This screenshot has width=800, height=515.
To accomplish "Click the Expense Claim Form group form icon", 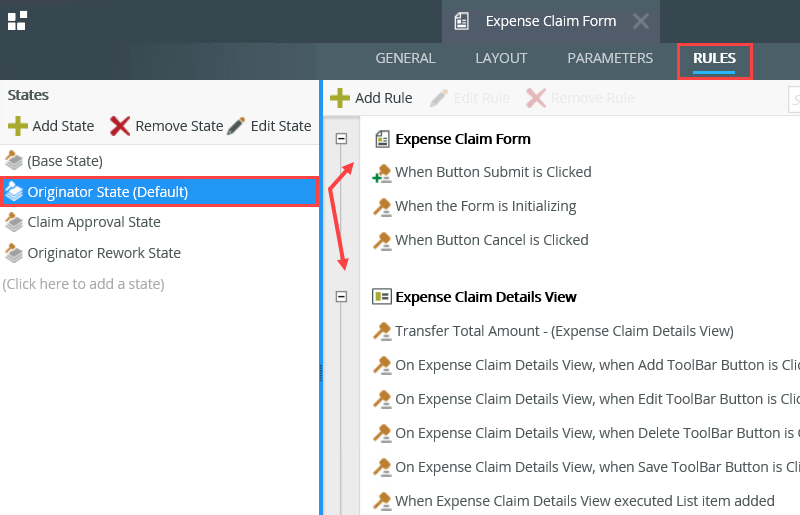I will [x=382, y=139].
